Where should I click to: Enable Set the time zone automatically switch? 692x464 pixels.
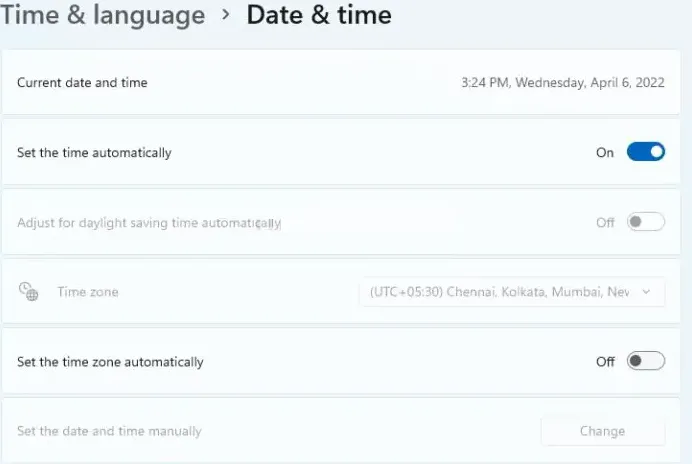click(645, 361)
